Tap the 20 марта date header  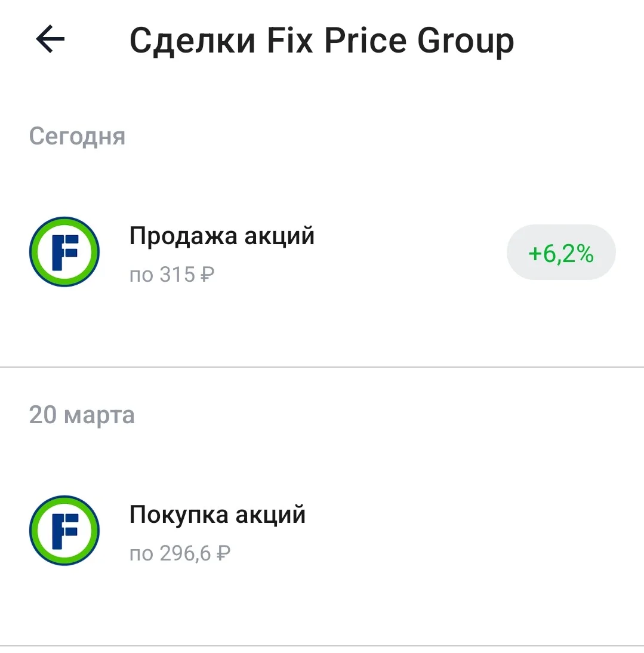coord(82,415)
